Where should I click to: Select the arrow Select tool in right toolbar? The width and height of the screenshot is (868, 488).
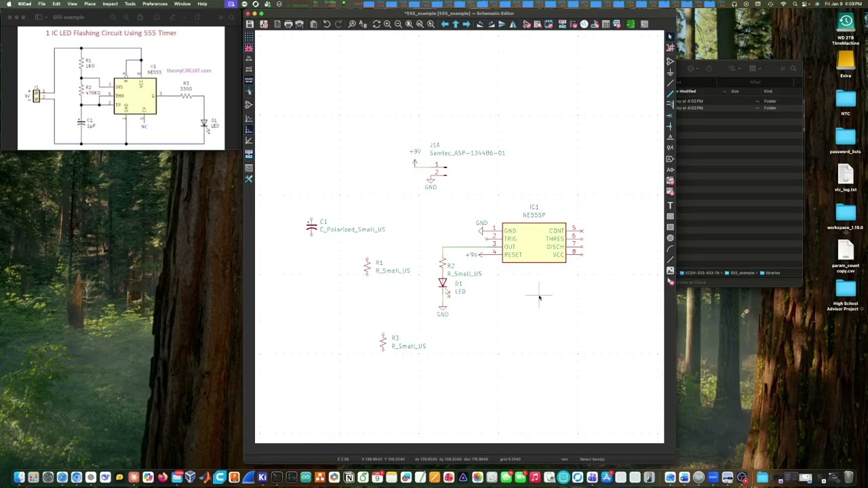click(x=670, y=37)
